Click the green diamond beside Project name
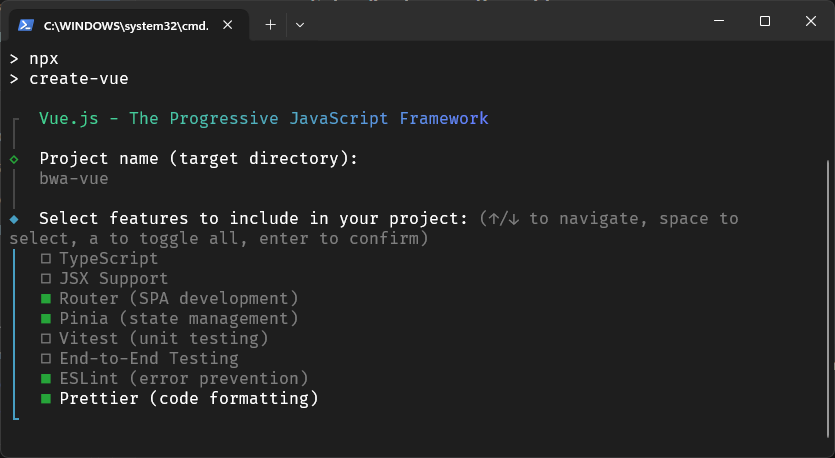The image size is (835, 458). tap(14, 159)
